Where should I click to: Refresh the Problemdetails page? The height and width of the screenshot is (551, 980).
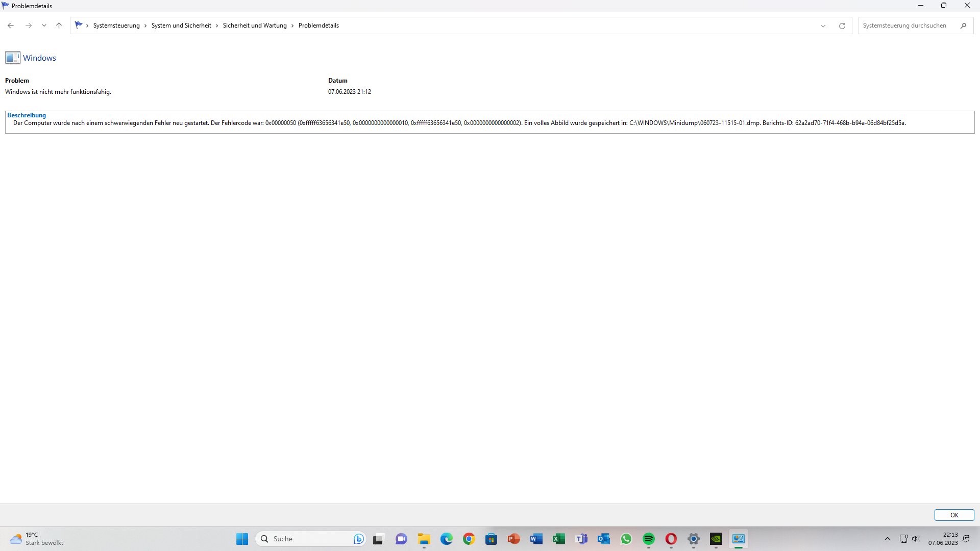842,25
